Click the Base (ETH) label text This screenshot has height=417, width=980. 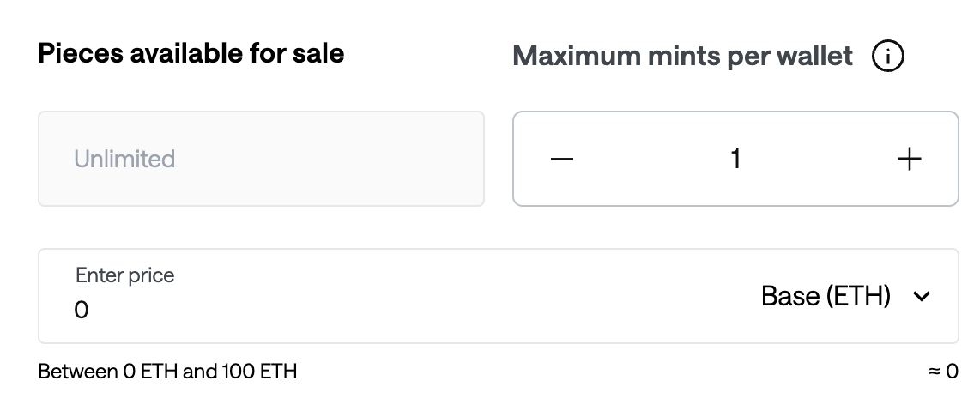pyautogui.click(x=826, y=297)
